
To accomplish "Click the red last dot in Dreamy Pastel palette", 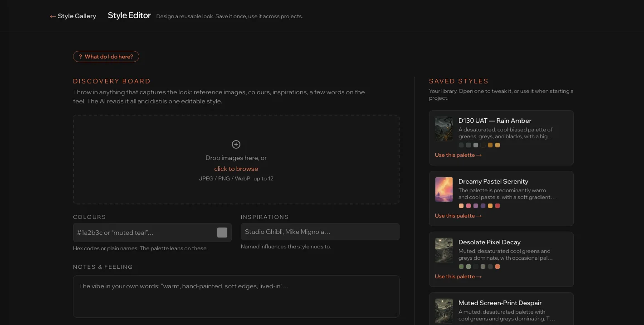I will coord(498,206).
